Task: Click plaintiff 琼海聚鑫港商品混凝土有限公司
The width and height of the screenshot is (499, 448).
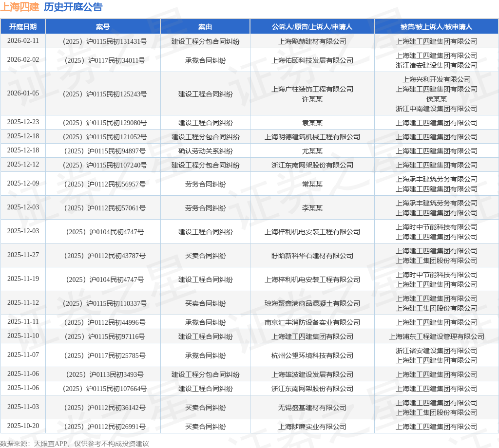Action: (312, 303)
